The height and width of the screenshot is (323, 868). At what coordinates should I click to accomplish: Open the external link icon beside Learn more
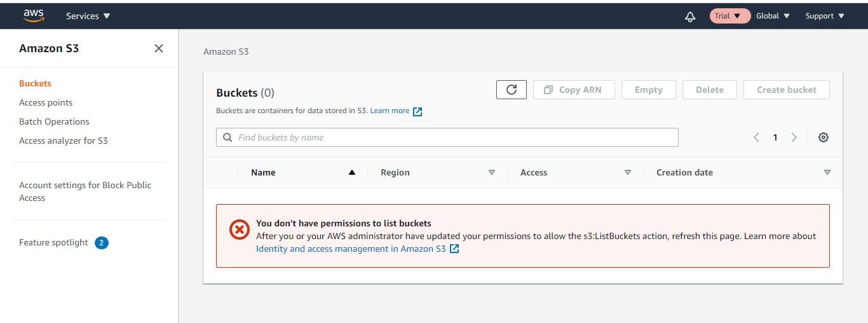tap(417, 111)
